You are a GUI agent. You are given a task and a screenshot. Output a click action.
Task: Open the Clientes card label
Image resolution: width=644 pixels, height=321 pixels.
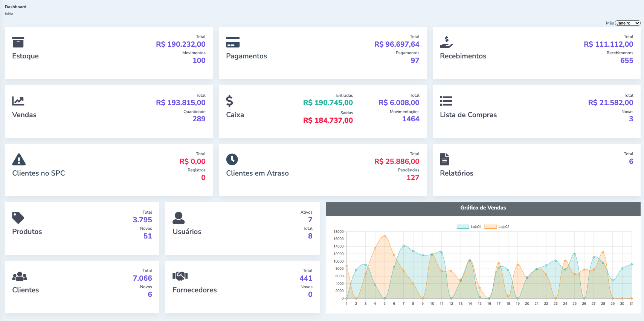tap(26, 290)
